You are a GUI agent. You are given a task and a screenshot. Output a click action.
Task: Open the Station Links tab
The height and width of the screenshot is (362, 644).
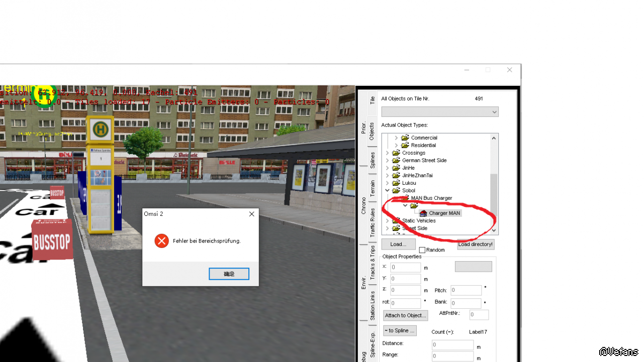pos(373,305)
